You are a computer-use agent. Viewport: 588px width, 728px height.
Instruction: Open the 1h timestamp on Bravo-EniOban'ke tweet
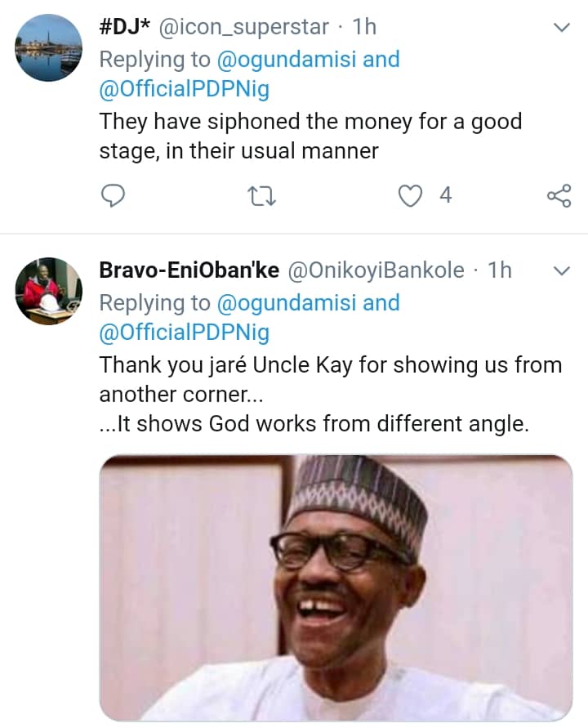pyautogui.click(x=500, y=270)
